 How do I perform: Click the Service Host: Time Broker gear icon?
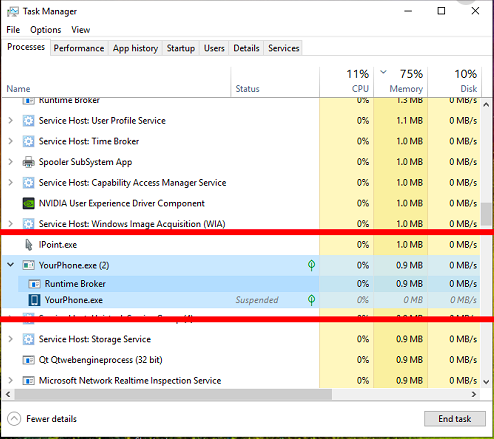point(28,141)
